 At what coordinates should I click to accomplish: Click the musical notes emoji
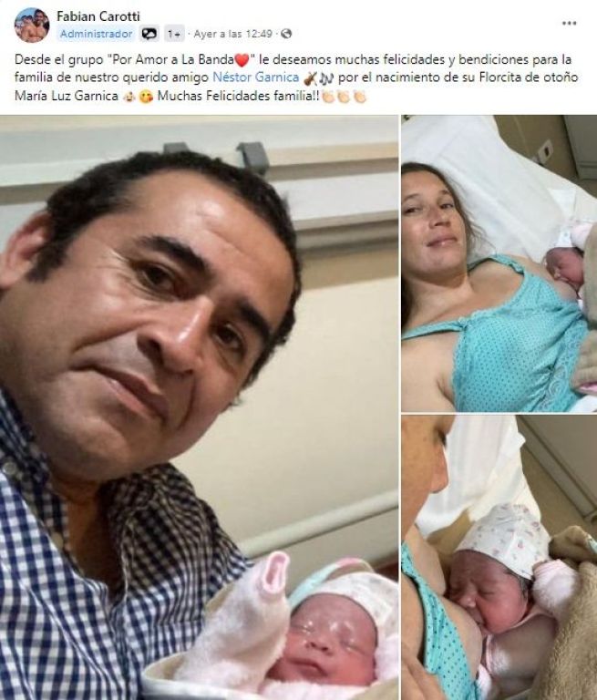(326, 78)
